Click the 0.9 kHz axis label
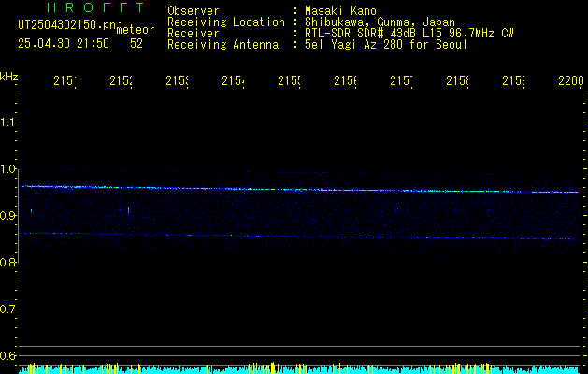 7,215
